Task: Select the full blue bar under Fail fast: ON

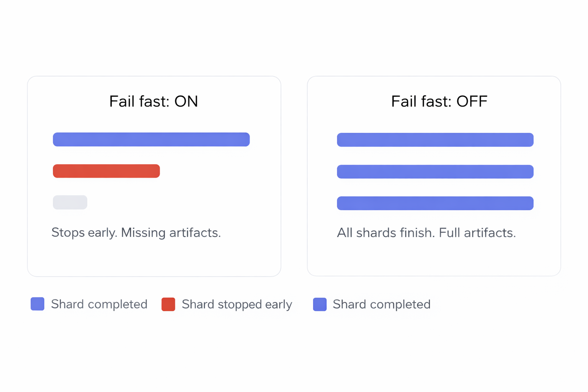Action: click(x=151, y=139)
